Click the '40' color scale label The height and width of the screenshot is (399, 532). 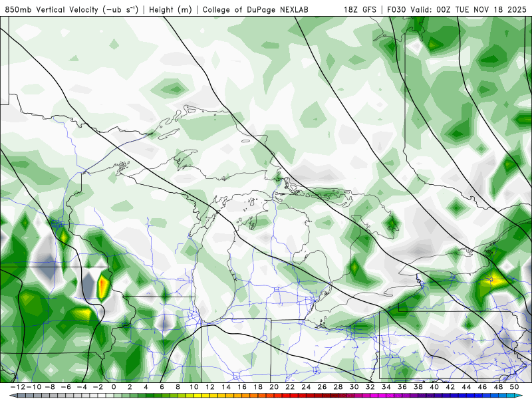tap(434, 387)
